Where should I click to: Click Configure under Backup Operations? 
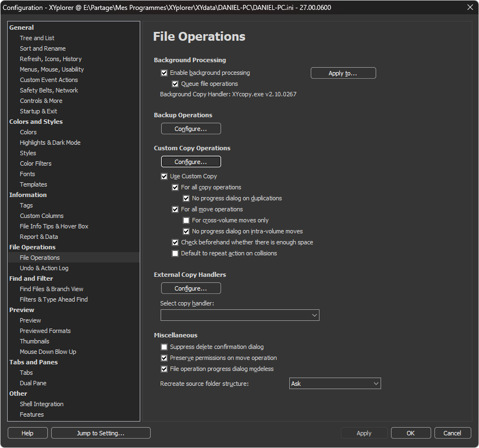coord(191,129)
